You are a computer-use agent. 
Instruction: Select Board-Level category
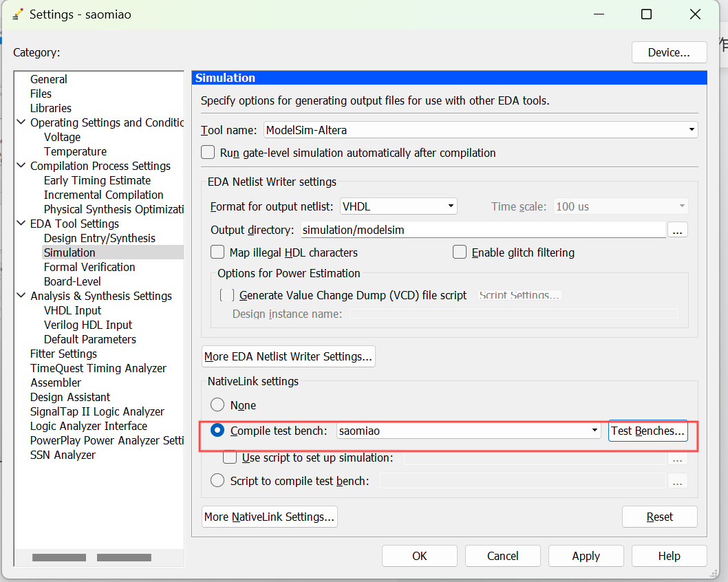[72, 281]
